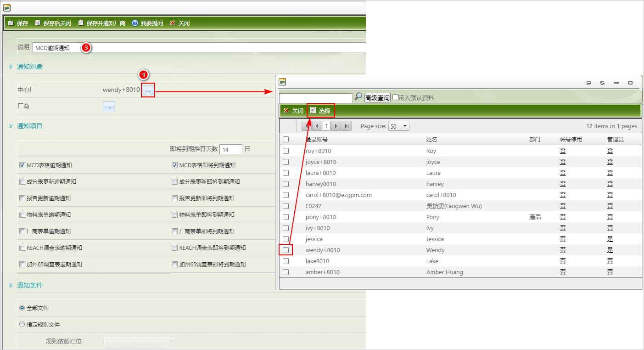Check 加州65调查表即将到期通知 checkbox

pyautogui.click(x=174, y=265)
